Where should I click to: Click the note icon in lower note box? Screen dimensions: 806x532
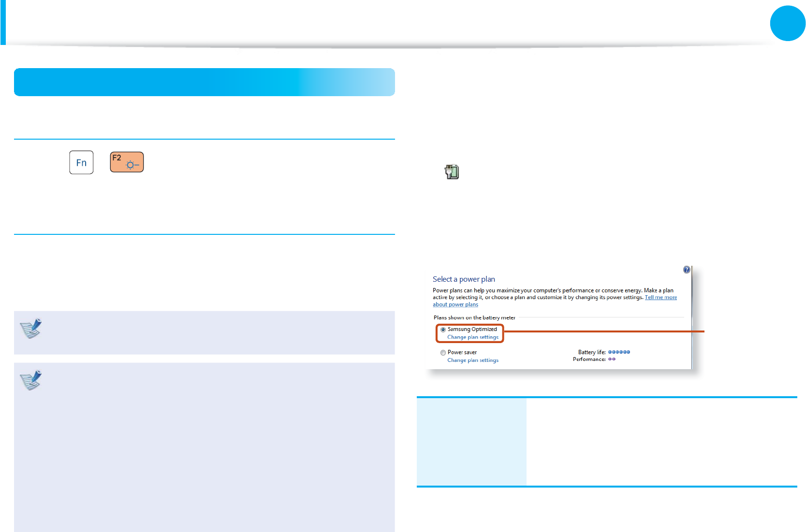(x=31, y=380)
